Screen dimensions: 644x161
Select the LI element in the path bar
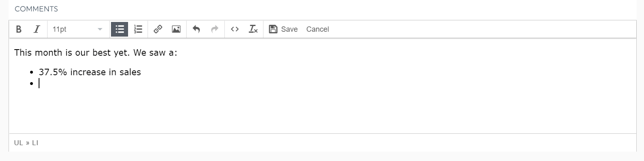[35, 143]
